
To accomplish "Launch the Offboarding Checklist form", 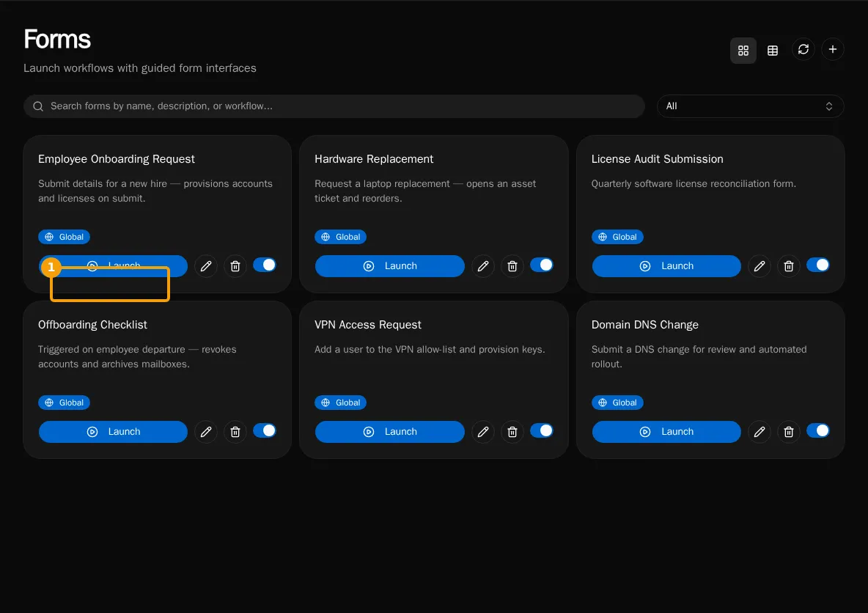I will (113, 431).
